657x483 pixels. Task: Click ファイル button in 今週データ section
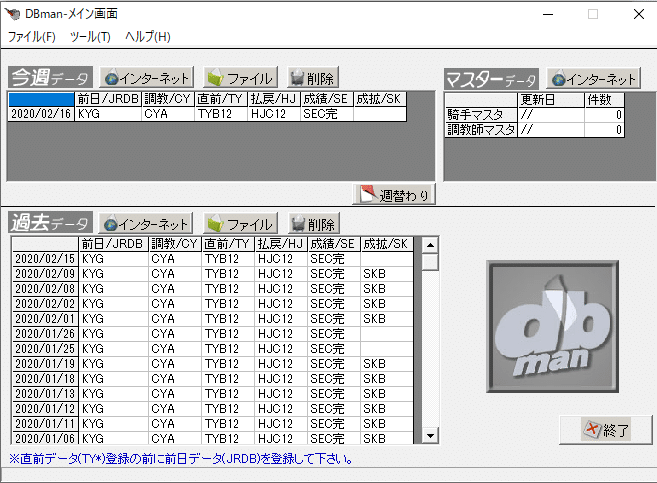pos(241,78)
